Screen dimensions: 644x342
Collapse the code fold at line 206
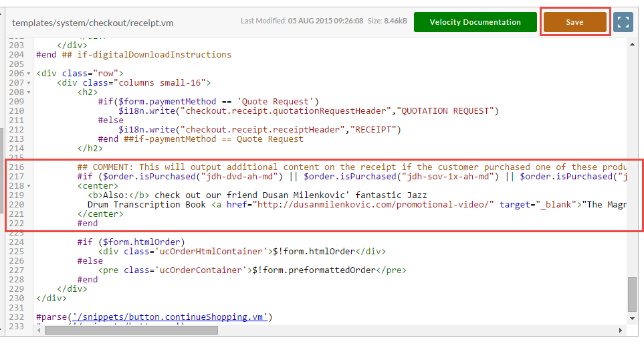pos(29,74)
